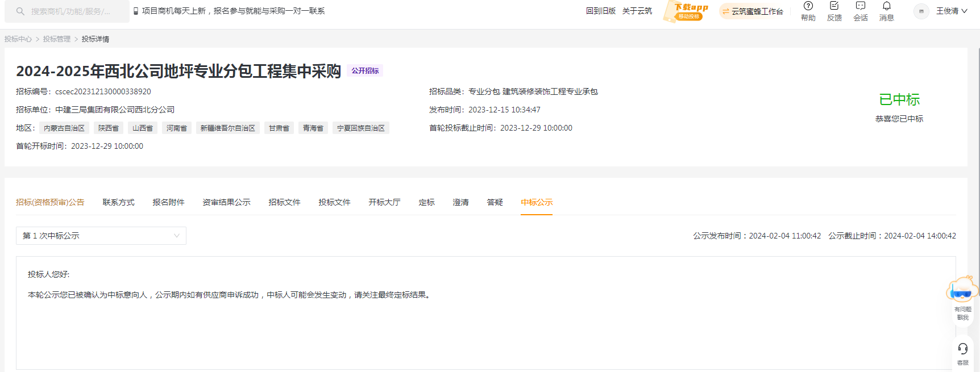Screen dimensions: 980x372
Task: Open the 关于云筑 link
Action: point(637,11)
